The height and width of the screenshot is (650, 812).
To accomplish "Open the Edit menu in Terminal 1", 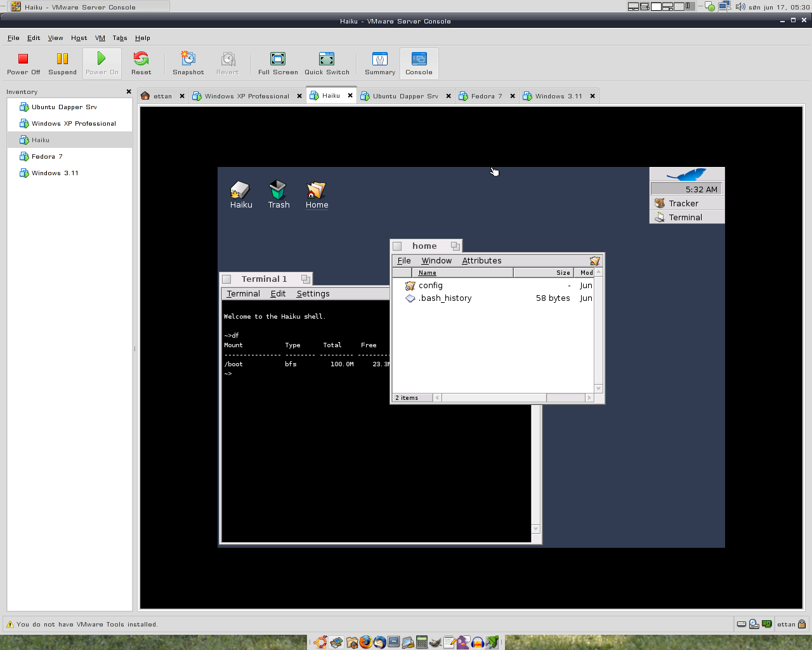I will tap(278, 294).
